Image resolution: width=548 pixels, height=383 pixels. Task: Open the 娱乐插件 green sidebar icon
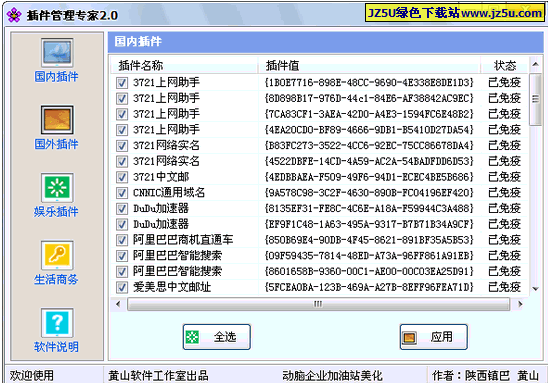pyautogui.click(x=57, y=188)
